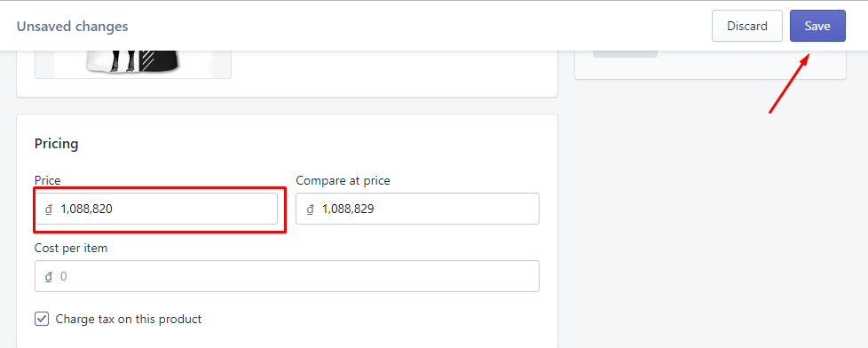The height and width of the screenshot is (348, 868).
Task: Place cursor on the 1,088,820 value
Action: click(x=87, y=209)
